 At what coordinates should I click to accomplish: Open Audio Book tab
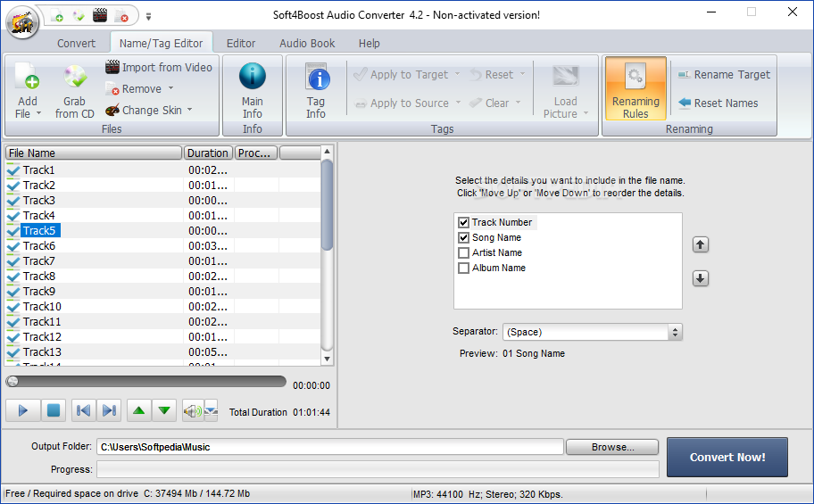(307, 44)
